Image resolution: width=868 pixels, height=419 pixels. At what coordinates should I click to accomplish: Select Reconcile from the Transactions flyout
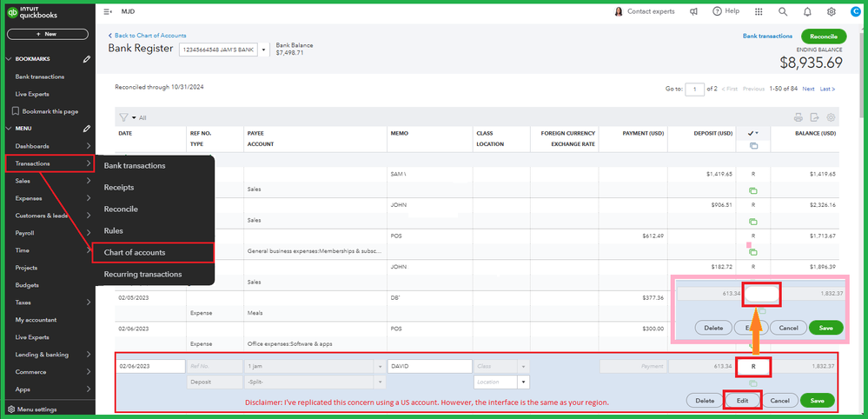tap(122, 209)
